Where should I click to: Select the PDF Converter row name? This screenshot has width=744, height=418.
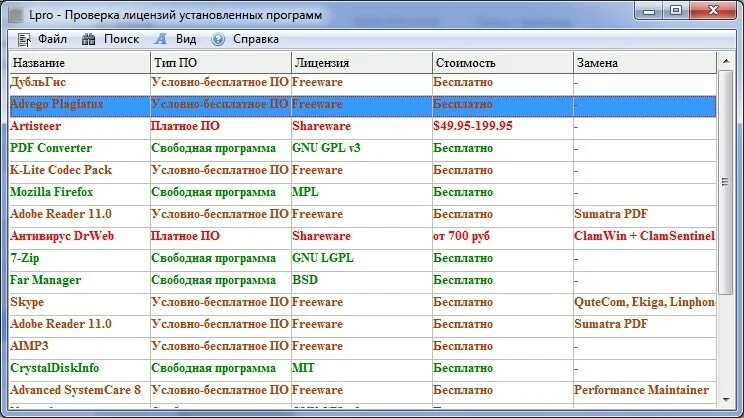(x=51, y=148)
